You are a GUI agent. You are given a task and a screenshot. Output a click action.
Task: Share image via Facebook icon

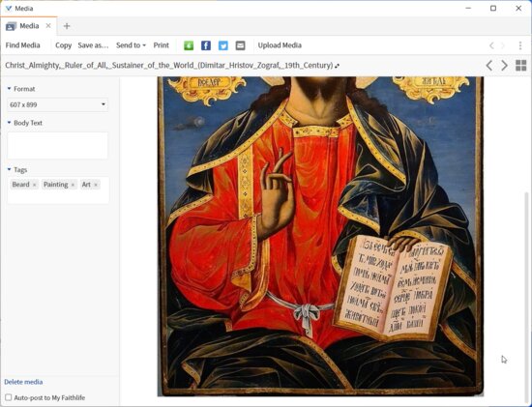click(206, 45)
